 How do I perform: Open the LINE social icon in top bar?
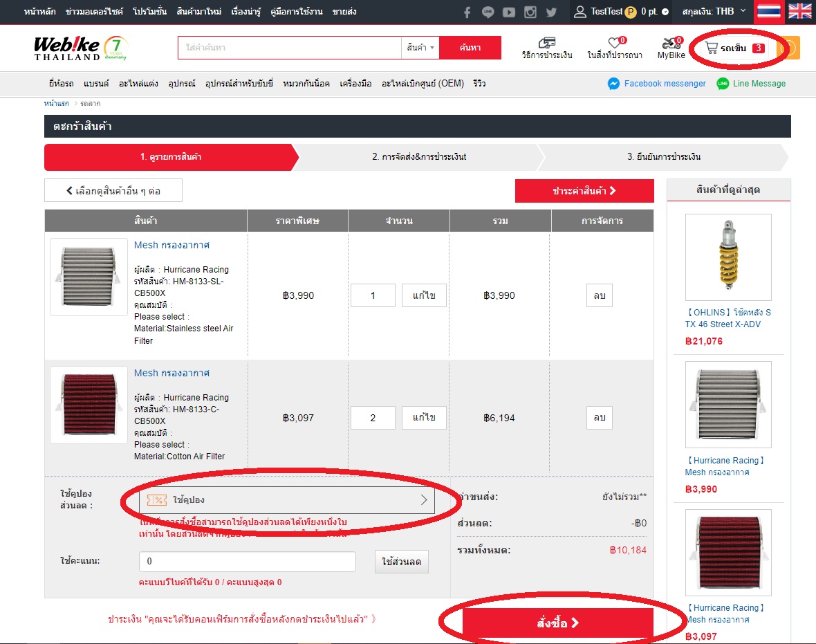488,12
